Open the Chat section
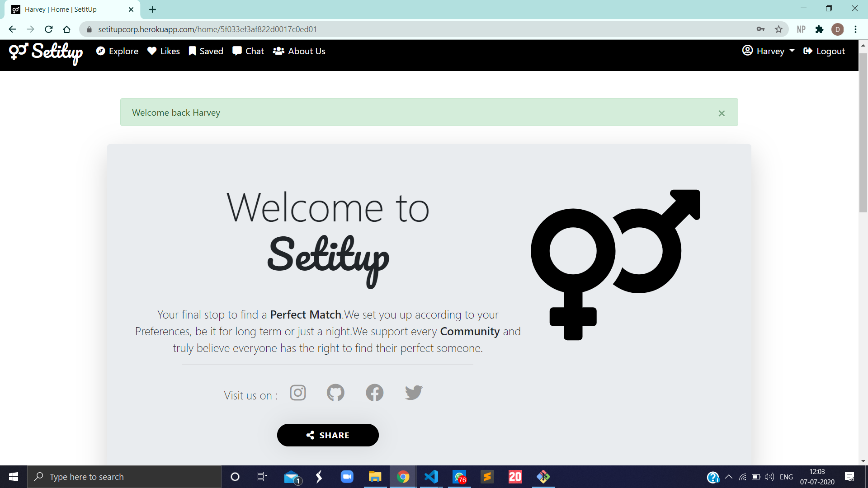The image size is (868, 488). point(248,51)
